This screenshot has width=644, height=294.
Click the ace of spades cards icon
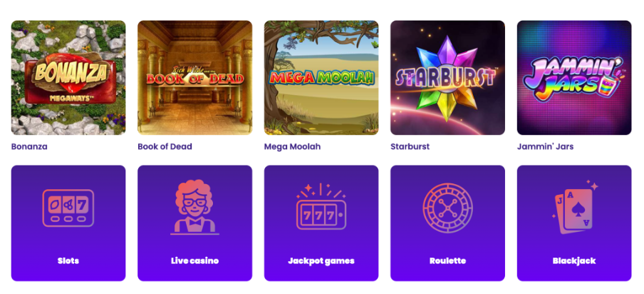574,207
